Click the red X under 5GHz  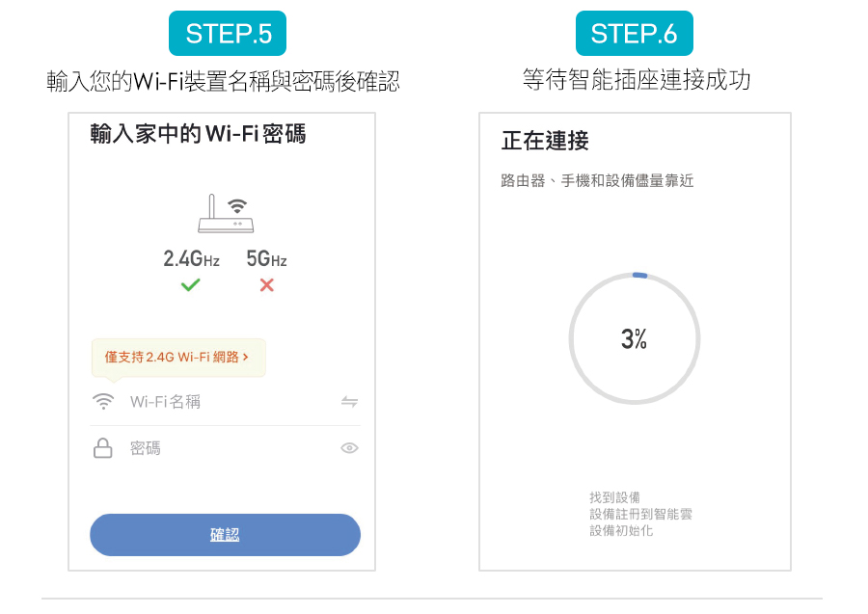[267, 285]
